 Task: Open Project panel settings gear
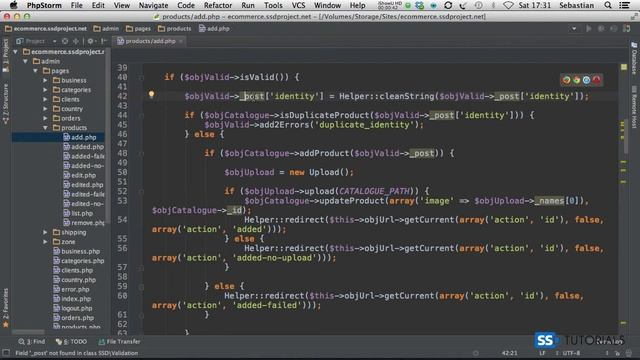[x=91, y=41]
